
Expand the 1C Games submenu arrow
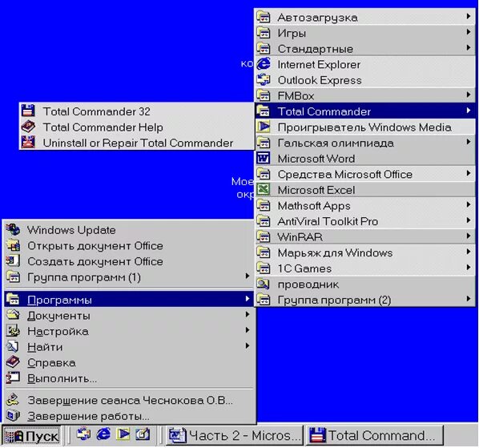(469, 268)
